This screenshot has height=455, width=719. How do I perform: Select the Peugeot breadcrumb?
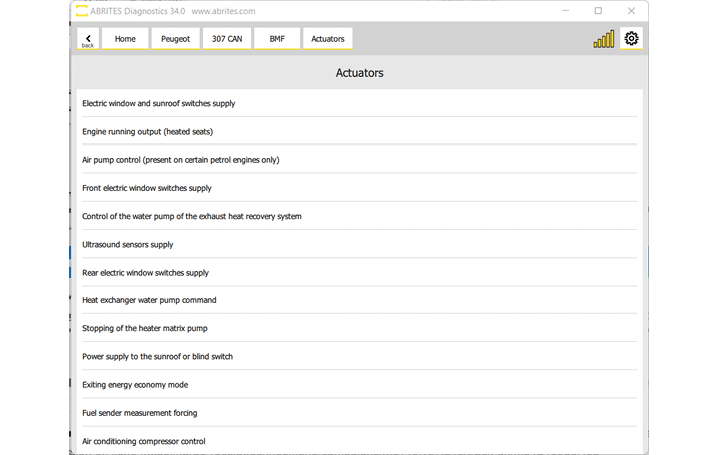pos(175,39)
